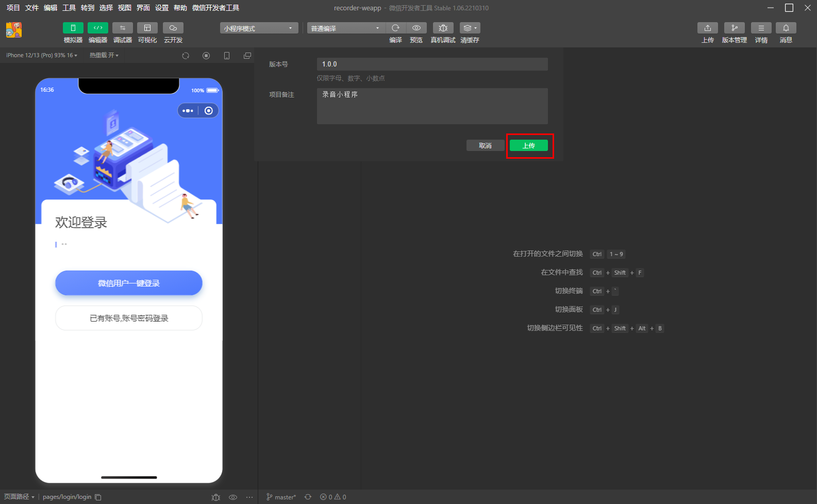This screenshot has width=817, height=504.
Task: Open the 视图 menu
Action: (125, 8)
